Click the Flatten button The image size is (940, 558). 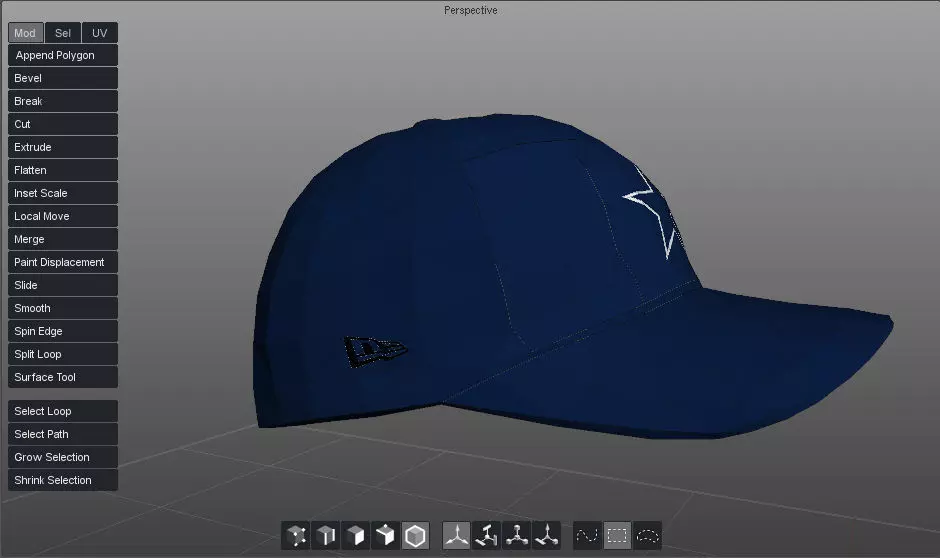(x=63, y=170)
